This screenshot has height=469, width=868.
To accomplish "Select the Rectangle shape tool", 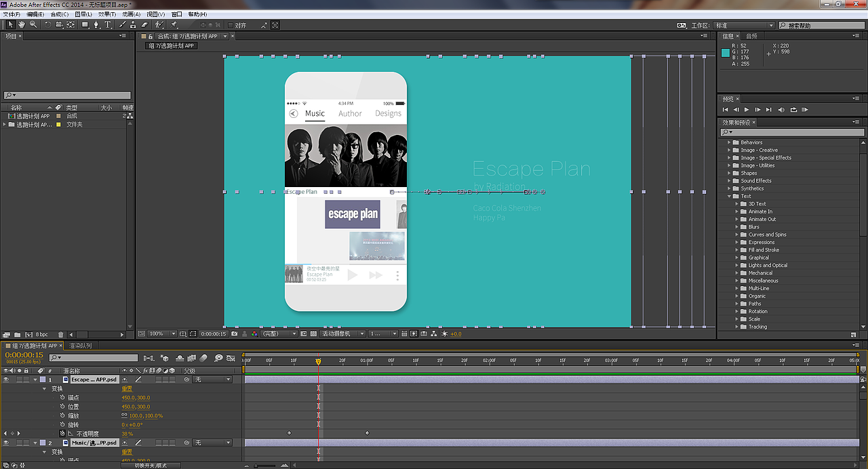I will click(x=85, y=25).
